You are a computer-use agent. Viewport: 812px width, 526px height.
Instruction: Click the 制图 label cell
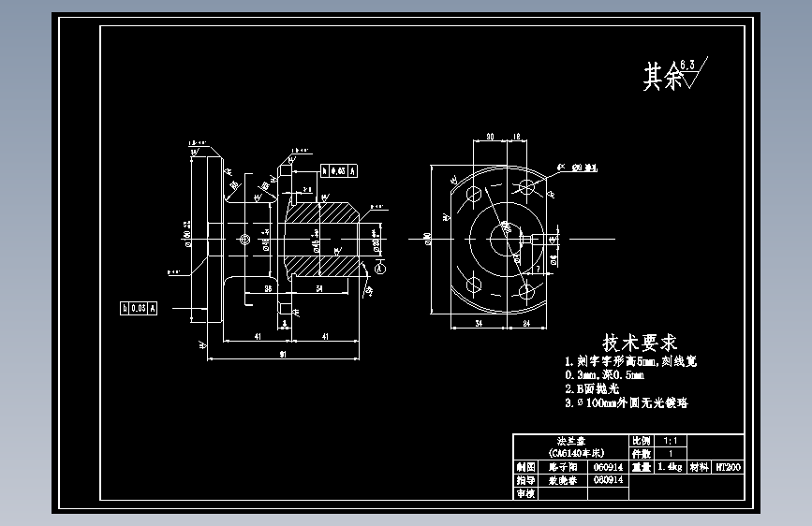tap(525, 467)
